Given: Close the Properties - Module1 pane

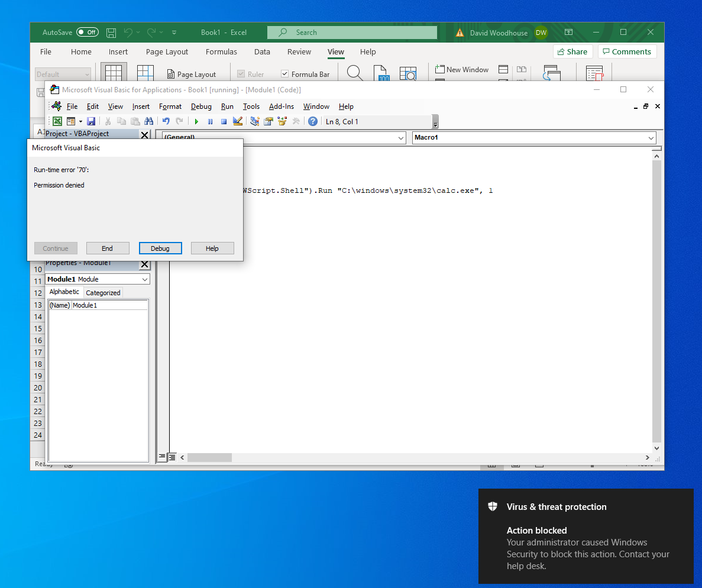Looking at the screenshot, I should pos(145,264).
